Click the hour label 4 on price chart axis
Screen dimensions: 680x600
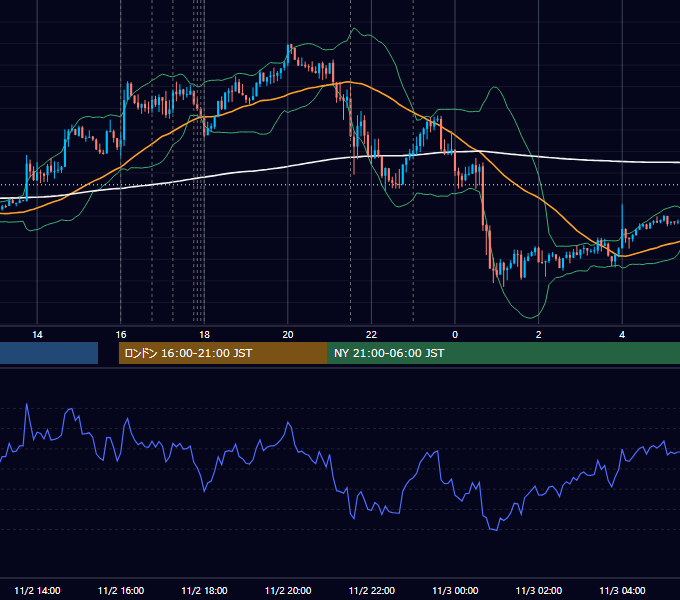[x=622, y=335]
